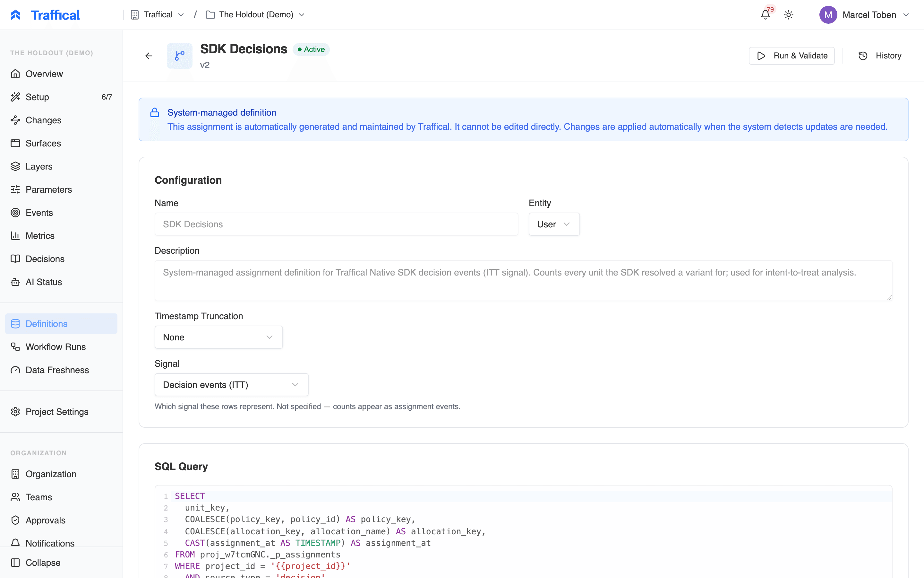924x578 pixels.
Task: Click the Definitions database icon
Action: tap(15, 324)
